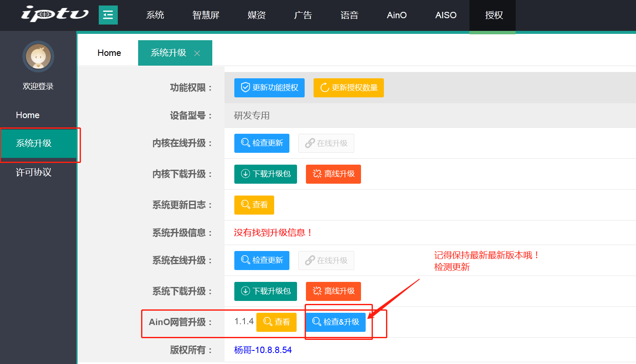
Task: Check update for 系统在线升级
Action: click(x=261, y=260)
